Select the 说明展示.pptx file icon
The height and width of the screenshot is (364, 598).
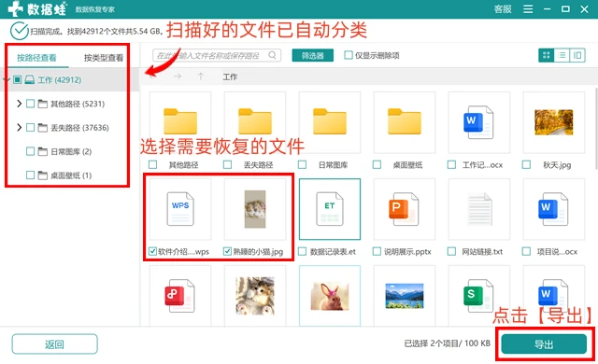coord(405,209)
